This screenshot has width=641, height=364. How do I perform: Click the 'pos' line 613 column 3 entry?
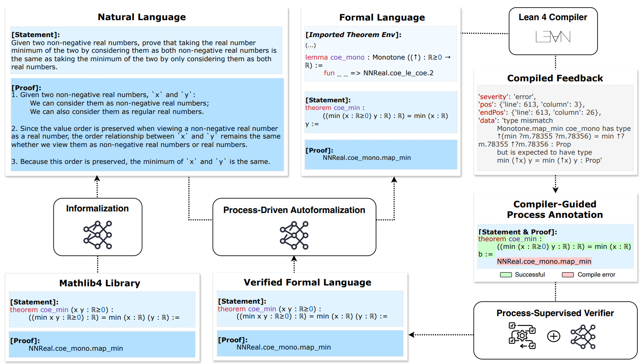pos(531,104)
